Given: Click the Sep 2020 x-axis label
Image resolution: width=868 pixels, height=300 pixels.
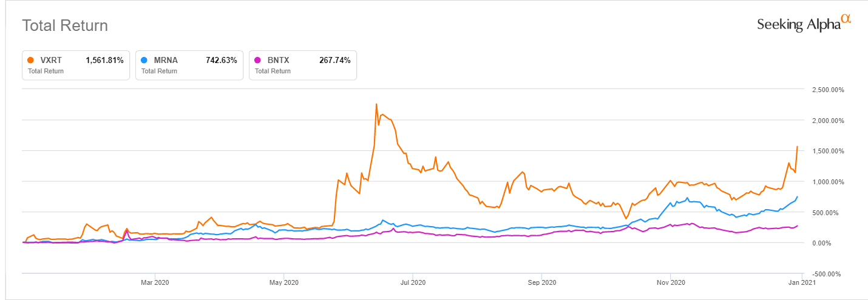Looking at the screenshot, I should tap(541, 282).
